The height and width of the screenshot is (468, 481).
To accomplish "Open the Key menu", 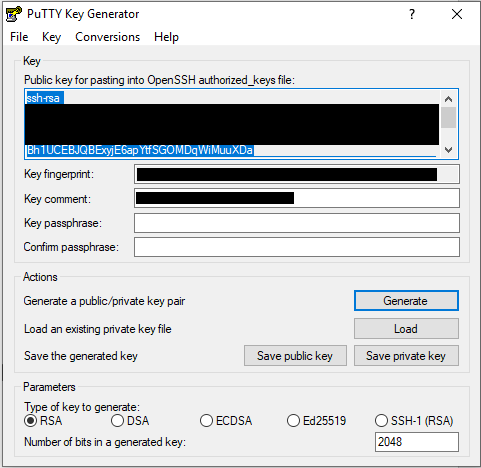I will tap(51, 37).
